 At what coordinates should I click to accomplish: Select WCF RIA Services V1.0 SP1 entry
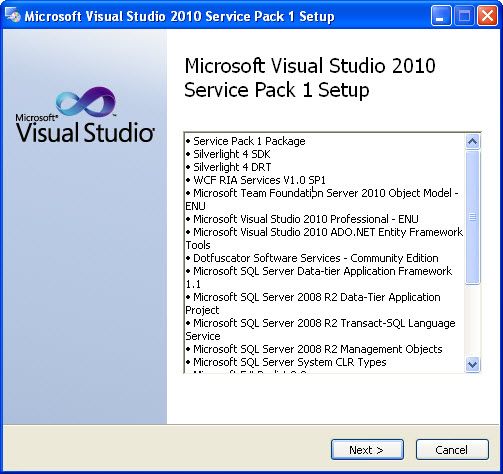click(x=256, y=180)
